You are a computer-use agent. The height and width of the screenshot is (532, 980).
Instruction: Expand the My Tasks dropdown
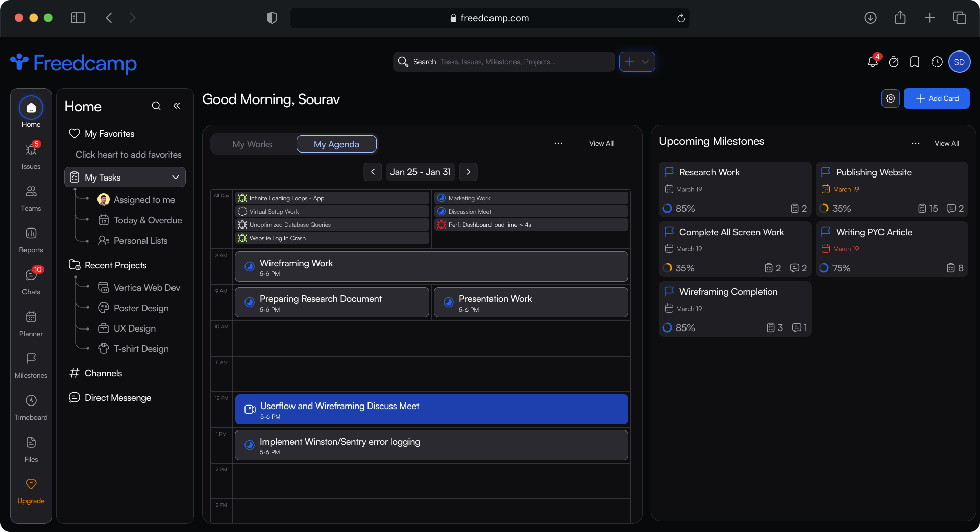point(175,177)
